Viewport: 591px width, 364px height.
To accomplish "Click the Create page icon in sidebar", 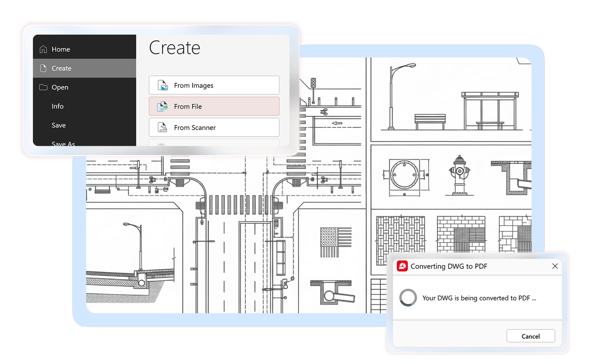I will coord(43,68).
